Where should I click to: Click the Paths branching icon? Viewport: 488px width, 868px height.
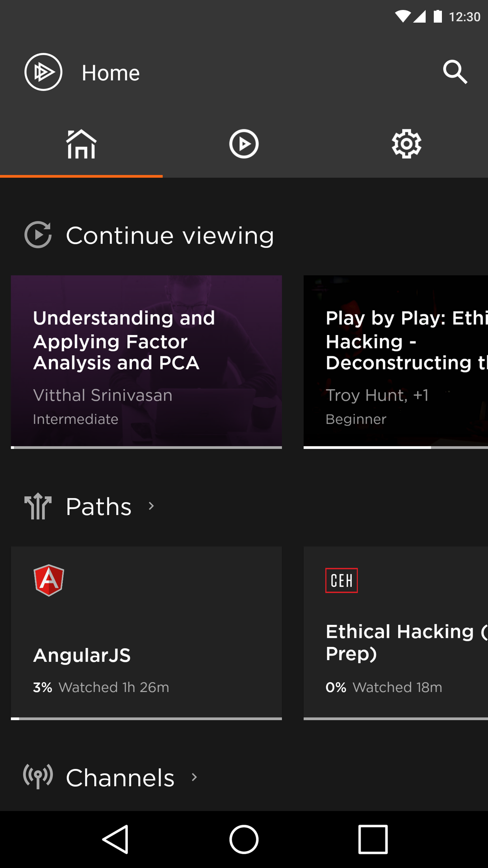click(x=38, y=506)
